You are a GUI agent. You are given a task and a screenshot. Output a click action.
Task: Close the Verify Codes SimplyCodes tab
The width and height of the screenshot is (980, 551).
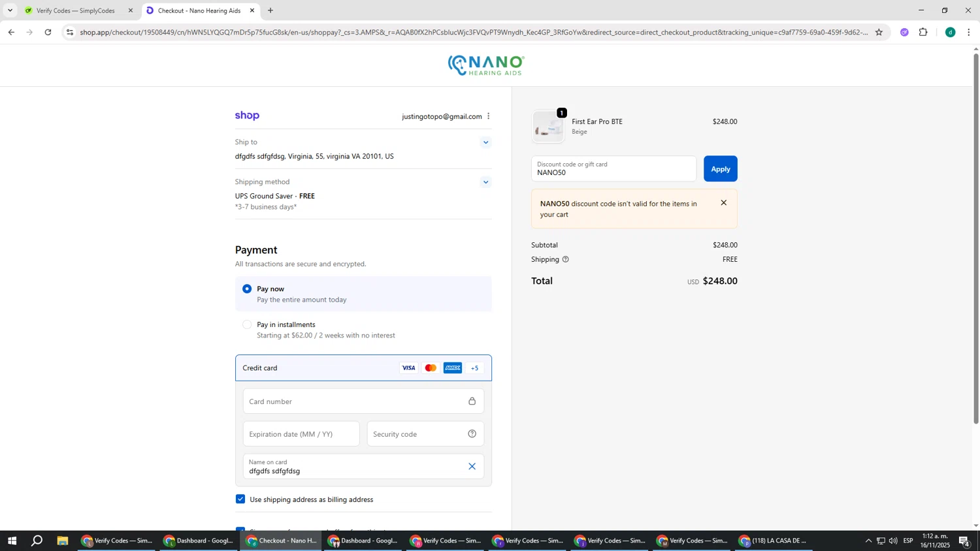(130, 10)
